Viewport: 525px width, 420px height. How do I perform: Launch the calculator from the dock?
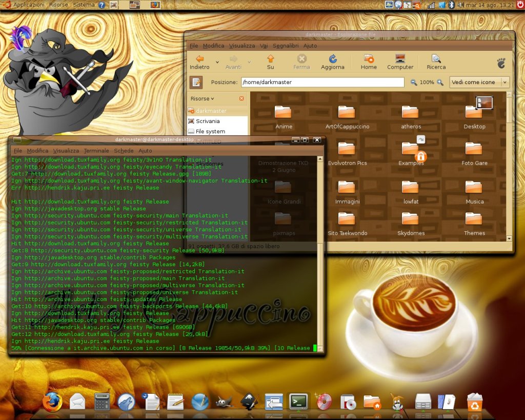[x=102, y=401]
